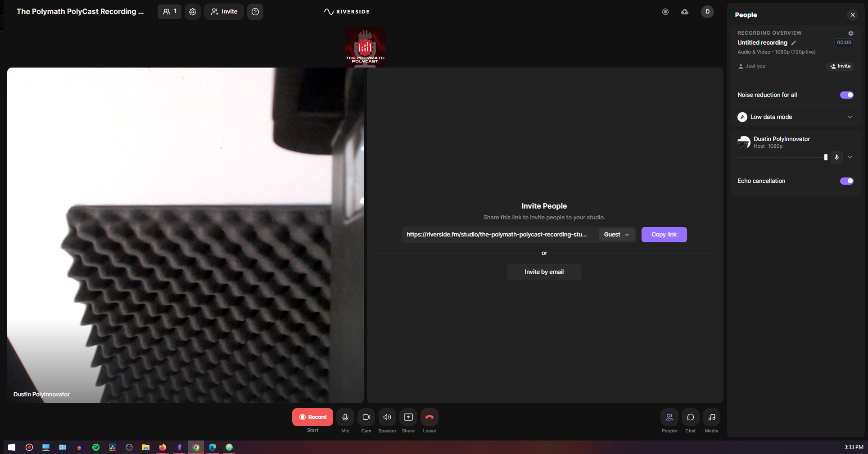Mute Dustin PolyInnovator's mic in People panel
The width and height of the screenshot is (868, 454).
(x=836, y=157)
